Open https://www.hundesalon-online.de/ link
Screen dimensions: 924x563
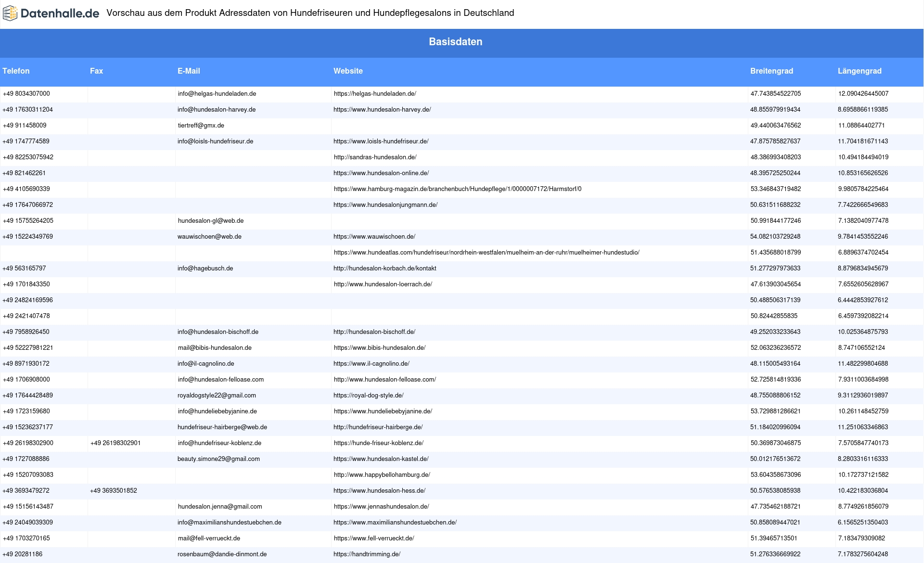point(381,173)
